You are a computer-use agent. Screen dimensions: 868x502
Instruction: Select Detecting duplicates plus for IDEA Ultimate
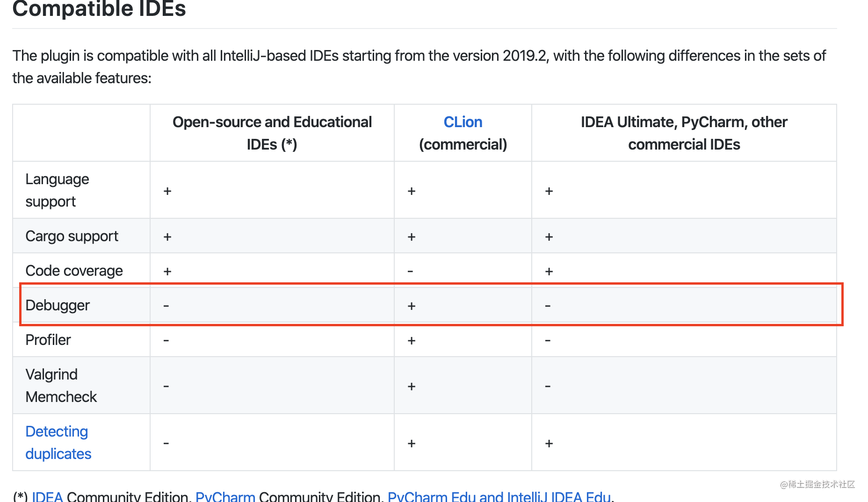click(549, 444)
